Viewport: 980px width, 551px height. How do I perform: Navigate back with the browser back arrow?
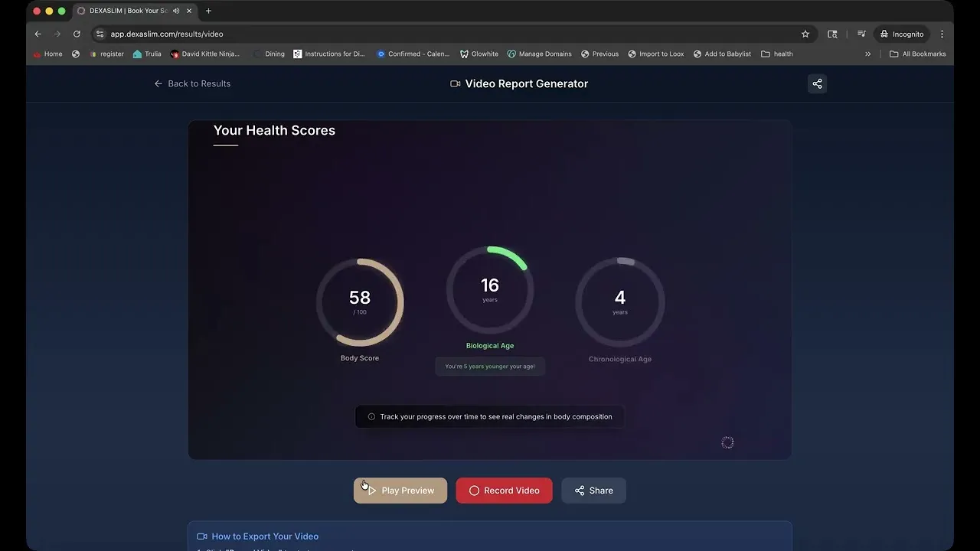pyautogui.click(x=38, y=34)
